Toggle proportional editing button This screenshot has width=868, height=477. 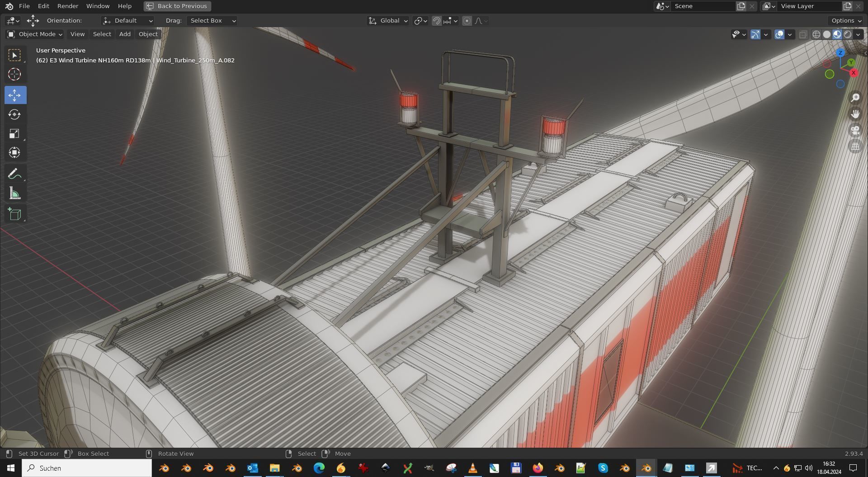coord(467,21)
